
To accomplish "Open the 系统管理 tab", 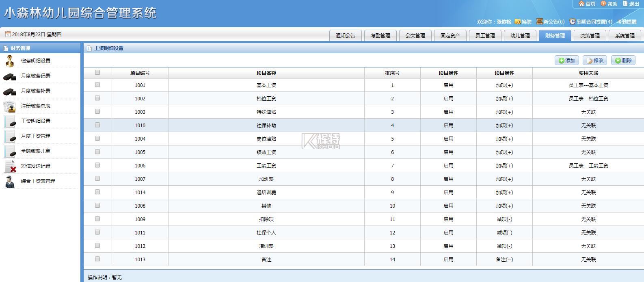I will tap(625, 36).
